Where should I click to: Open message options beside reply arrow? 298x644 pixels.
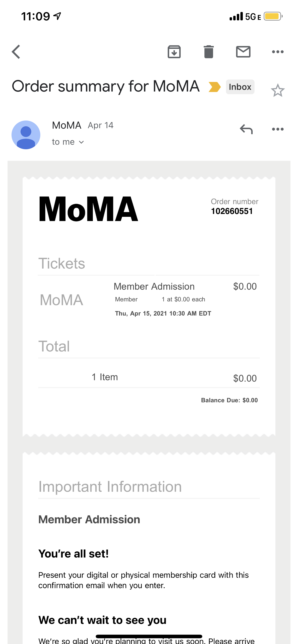(278, 129)
